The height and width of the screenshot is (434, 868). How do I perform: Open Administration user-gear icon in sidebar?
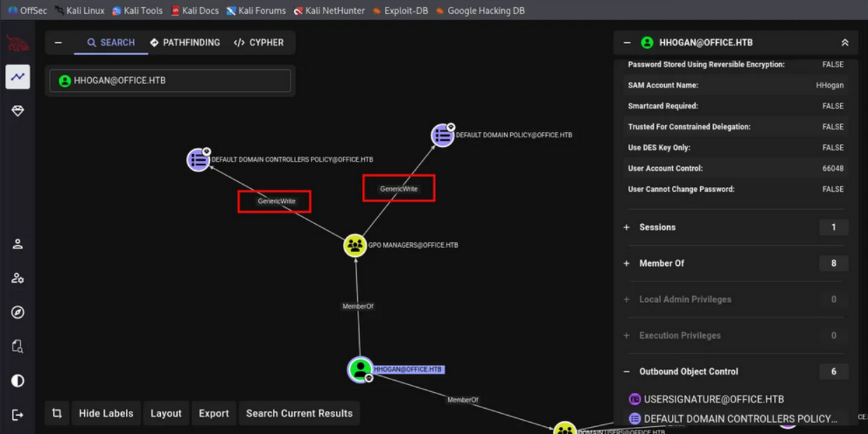tap(17, 278)
